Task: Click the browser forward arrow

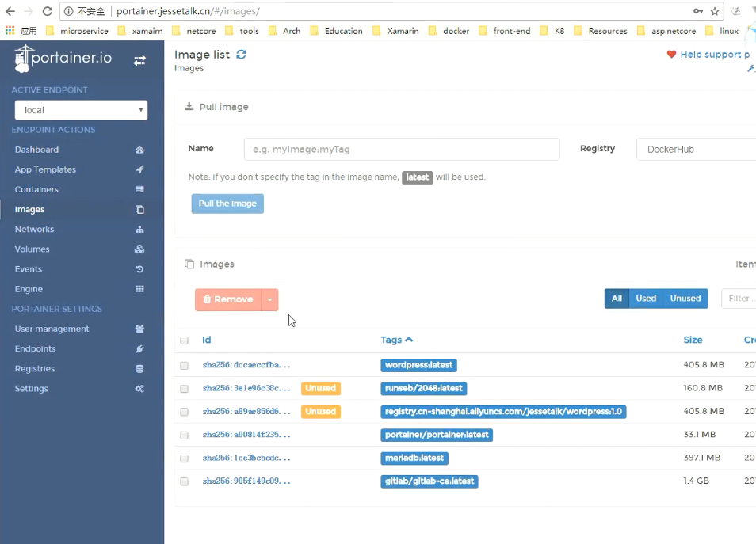Action: (x=29, y=11)
